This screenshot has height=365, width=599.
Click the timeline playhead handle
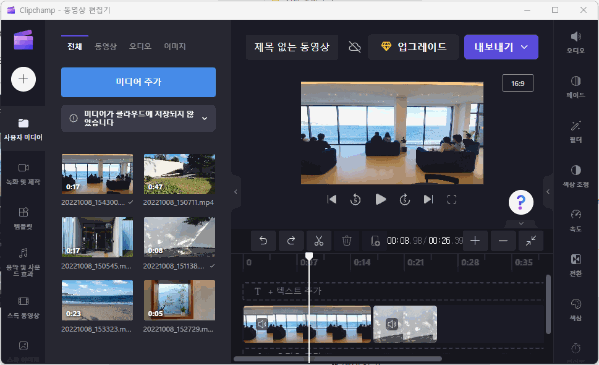click(309, 256)
